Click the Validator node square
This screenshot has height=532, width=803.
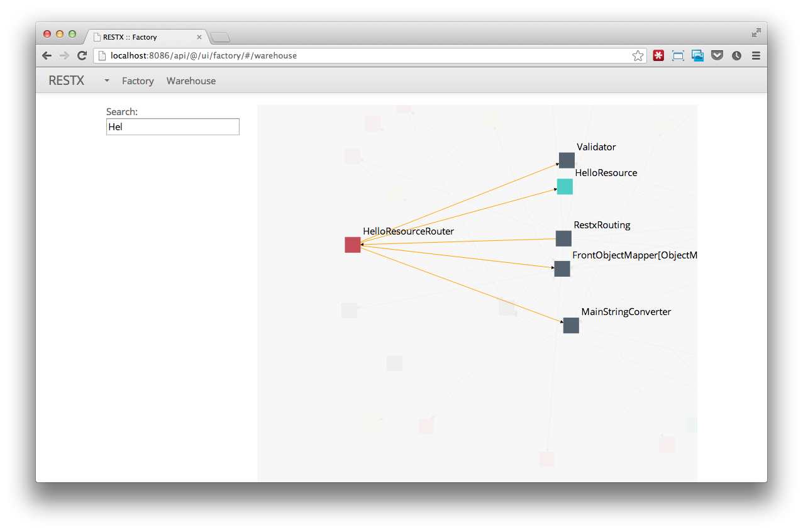coord(566,160)
